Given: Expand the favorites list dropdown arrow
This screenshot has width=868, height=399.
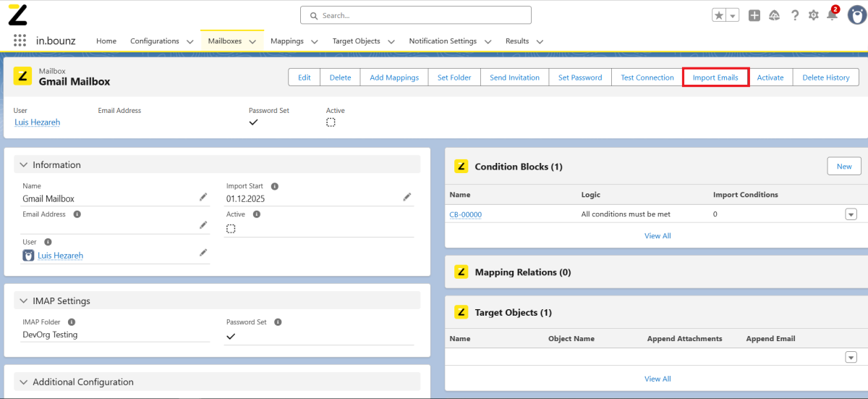Looking at the screenshot, I should 733,15.
